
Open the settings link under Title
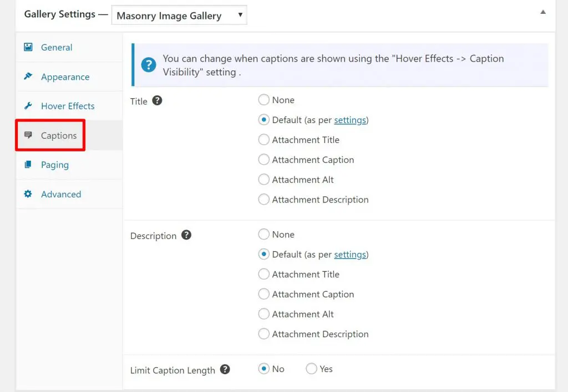349,120
